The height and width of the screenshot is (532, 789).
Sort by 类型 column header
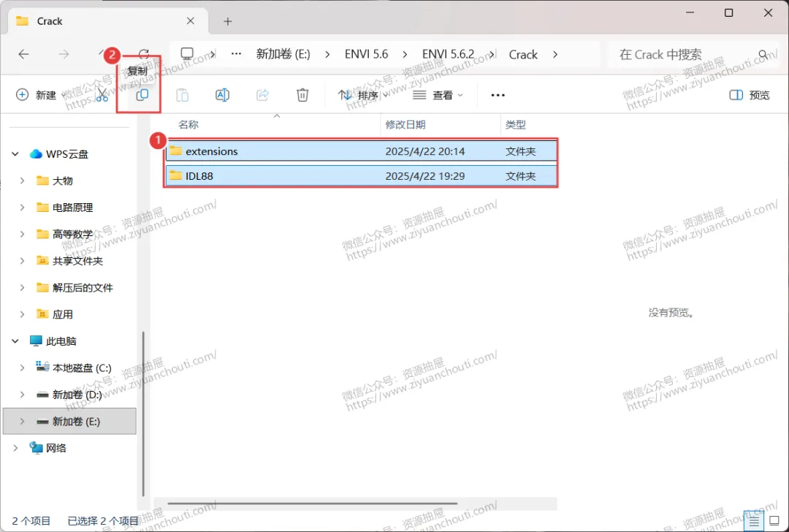pyautogui.click(x=515, y=125)
